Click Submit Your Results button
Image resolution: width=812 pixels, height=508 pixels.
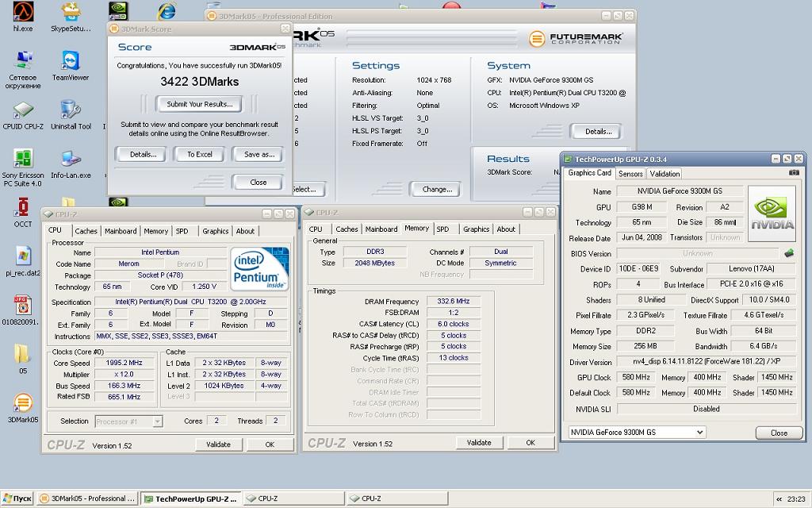tap(199, 104)
